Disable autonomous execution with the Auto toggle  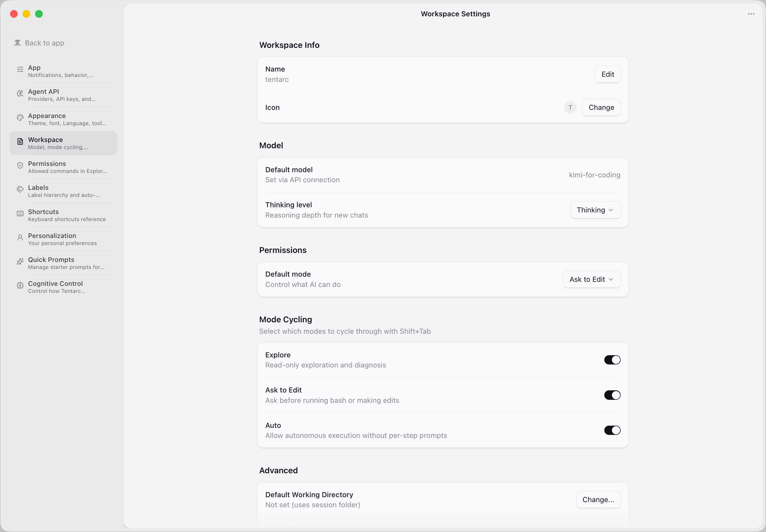click(612, 430)
